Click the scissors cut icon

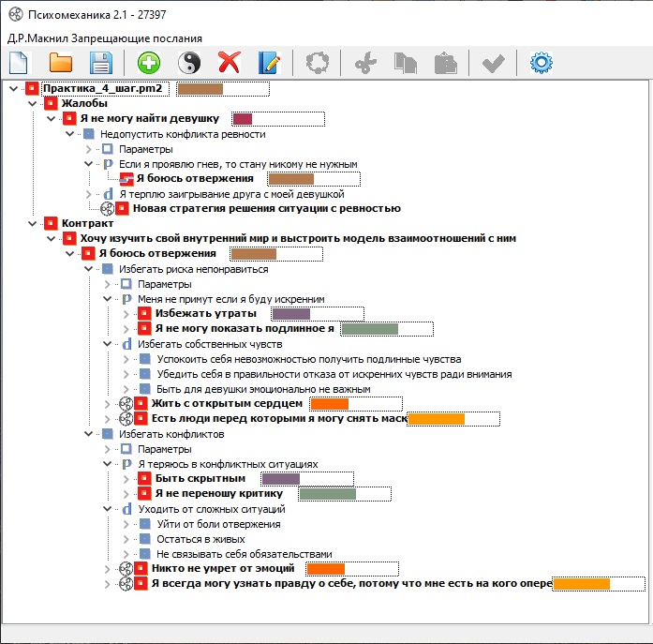365,64
